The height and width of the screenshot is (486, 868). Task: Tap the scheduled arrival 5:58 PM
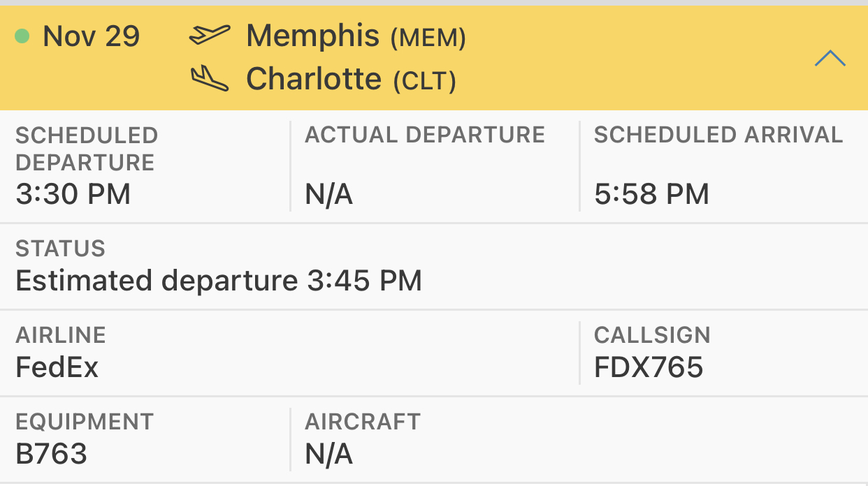[x=651, y=193]
